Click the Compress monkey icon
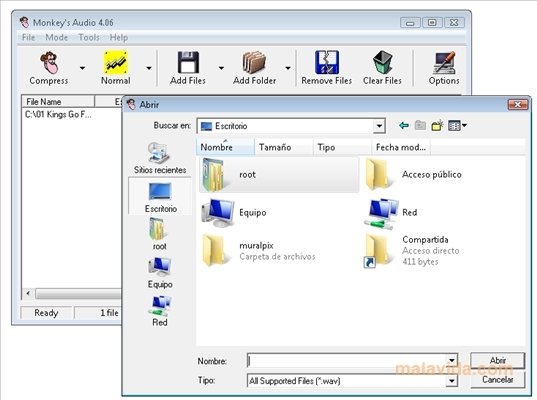Viewport: 537px width, 400px height. point(49,63)
